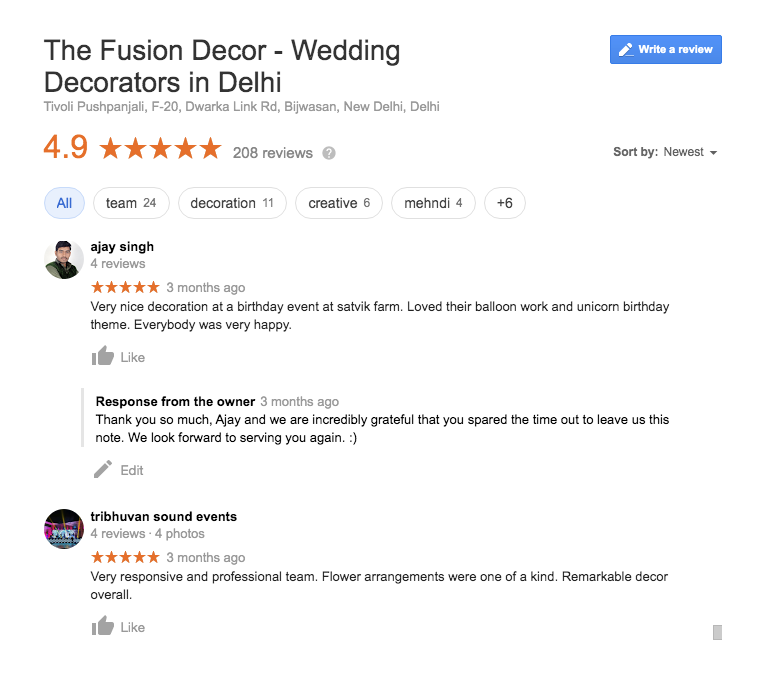This screenshot has height=679, width=768.
Task: Click thumbs-up icon on tribhuvan sound events review
Action: tap(102, 627)
